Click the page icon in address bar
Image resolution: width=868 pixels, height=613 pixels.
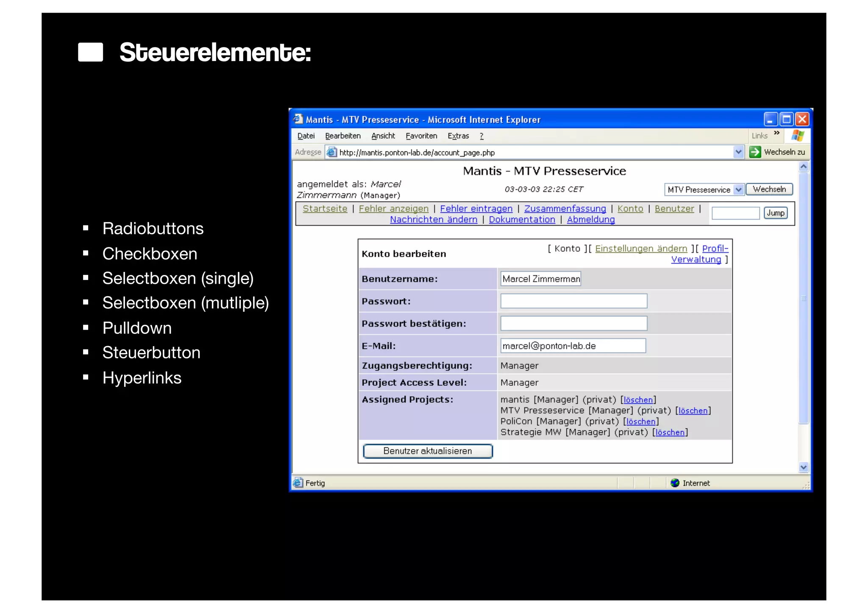(x=332, y=152)
